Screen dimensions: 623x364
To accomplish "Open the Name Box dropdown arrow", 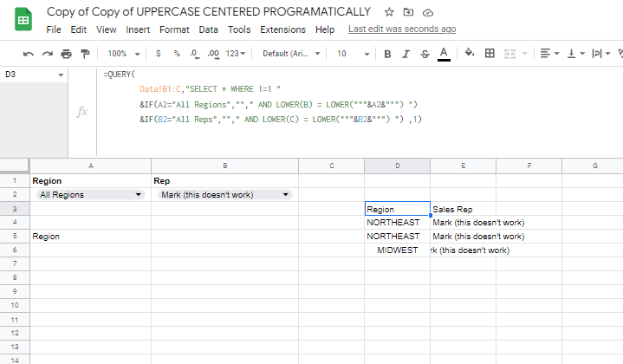I will coord(61,75).
